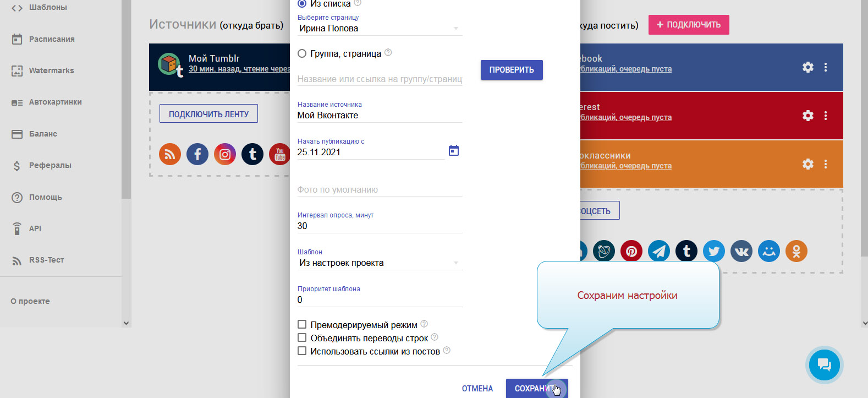868x398 pixels.
Task: Check 'Использовать ссылки из постов' option
Action: (302, 351)
